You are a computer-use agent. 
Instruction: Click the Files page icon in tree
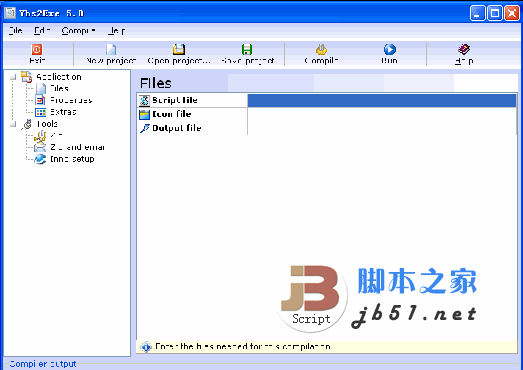pyautogui.click(x=41, y=89)
